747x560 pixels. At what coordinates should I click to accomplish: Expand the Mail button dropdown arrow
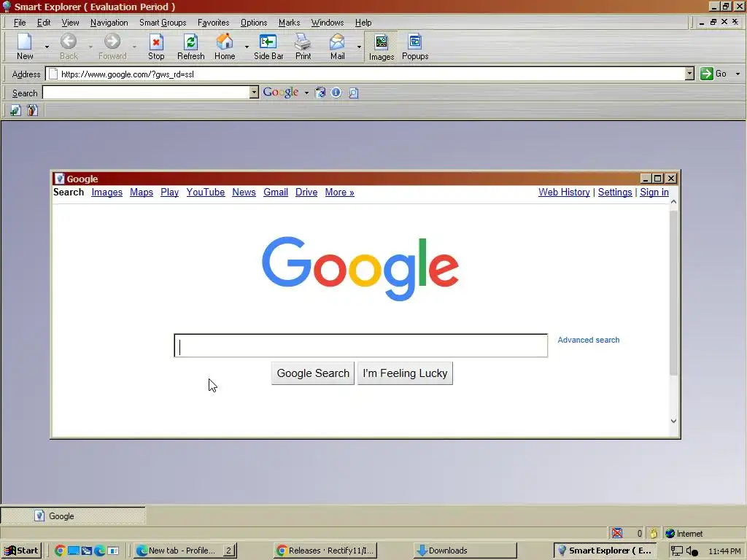[359, 47]
